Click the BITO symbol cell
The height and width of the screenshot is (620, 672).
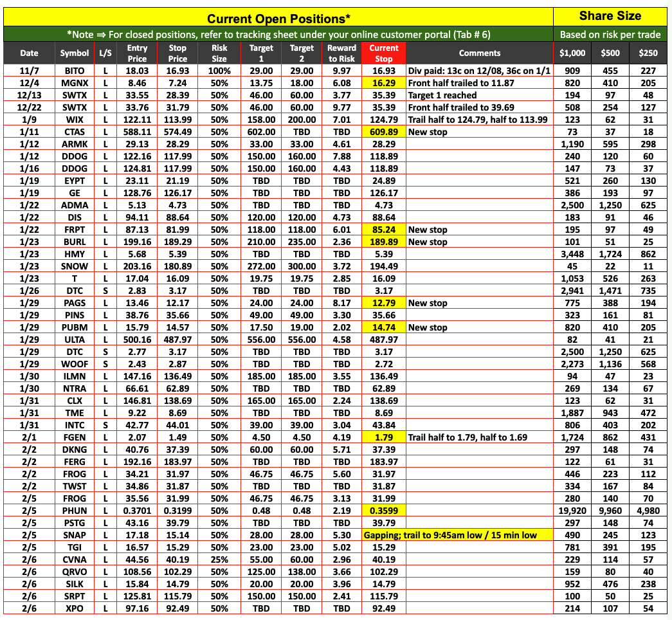(75, 71)
